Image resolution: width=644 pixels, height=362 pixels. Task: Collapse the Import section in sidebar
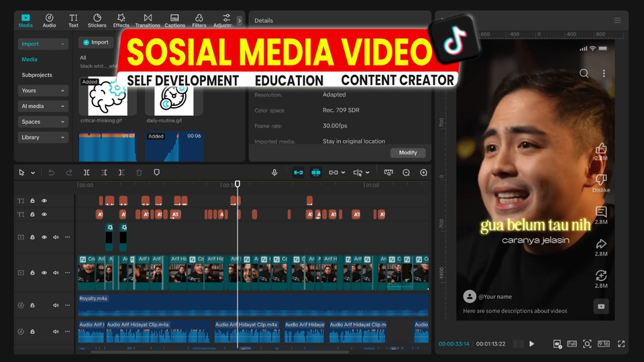(43, 44)
